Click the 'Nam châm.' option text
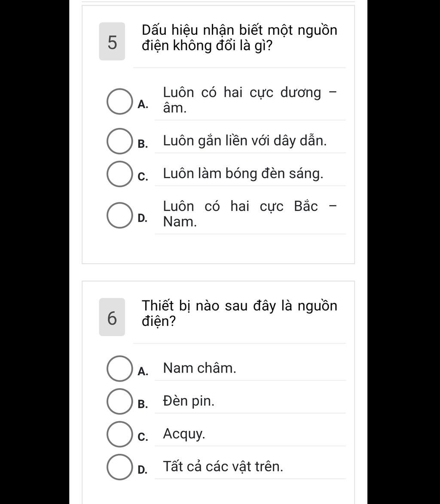Screen dimensions: 440x504 (199, 368)
